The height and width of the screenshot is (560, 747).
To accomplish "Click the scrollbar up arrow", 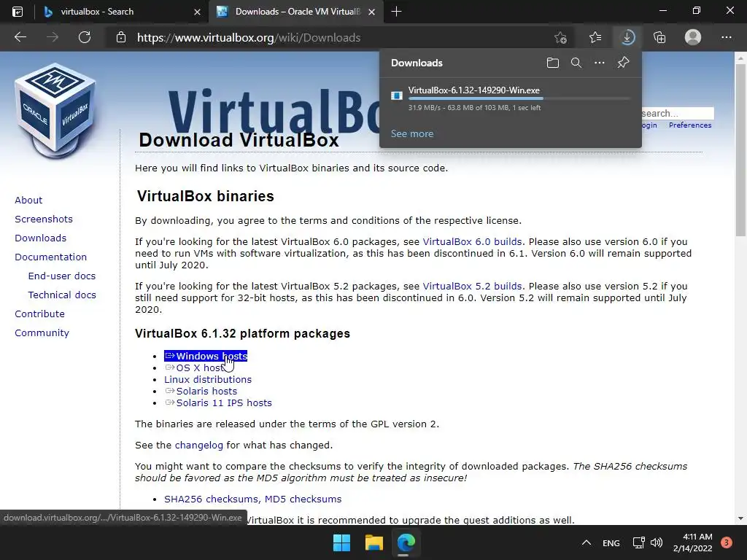I will [740, 58].
